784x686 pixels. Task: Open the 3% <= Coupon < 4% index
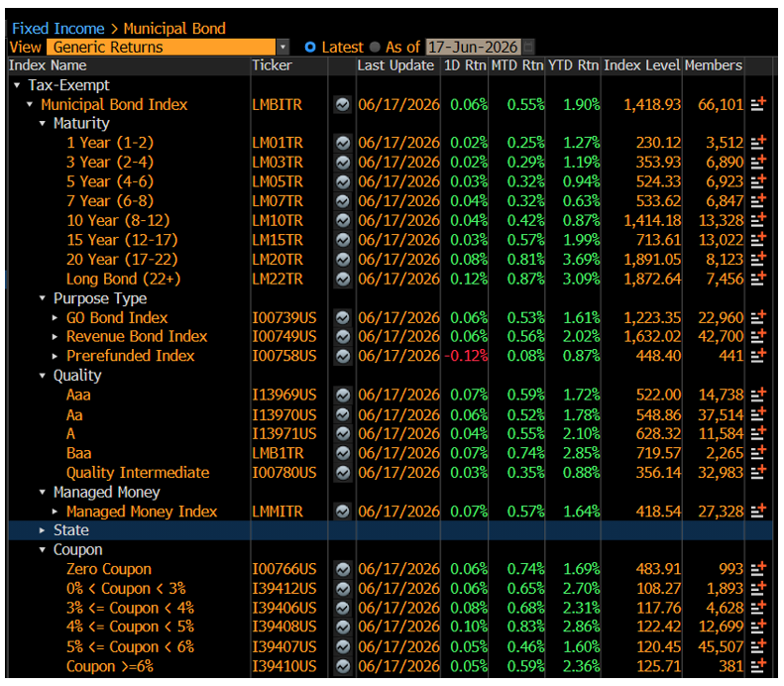[x=131, y=608]
